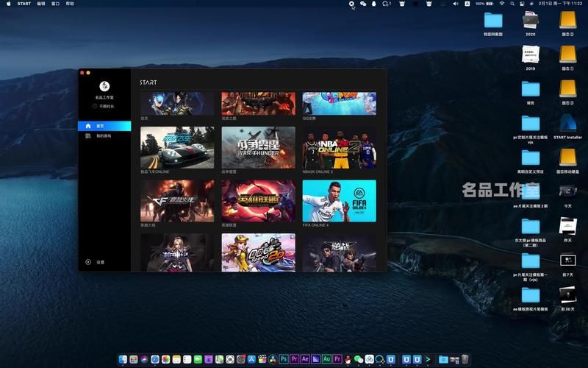Launch the 极品飞车ONLINE racing game tile
Screen dimensions: 588x368
pos(177,147)
